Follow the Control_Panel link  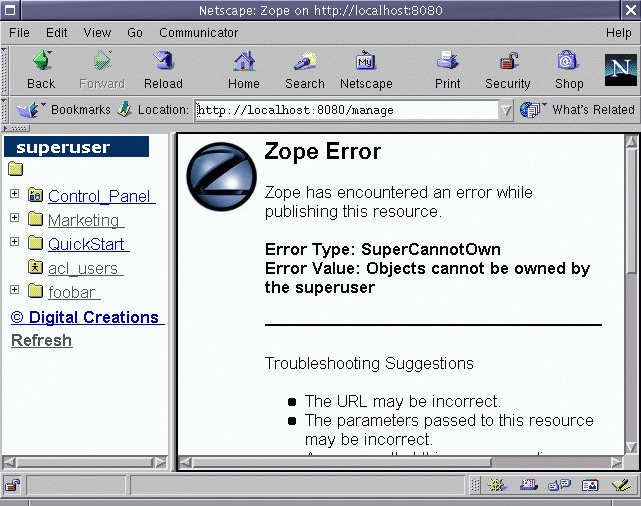coord(102,196)
